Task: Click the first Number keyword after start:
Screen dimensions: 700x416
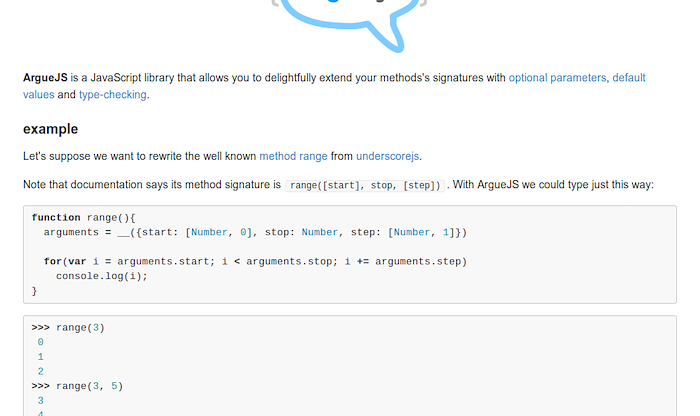Action: coord(209,232)
